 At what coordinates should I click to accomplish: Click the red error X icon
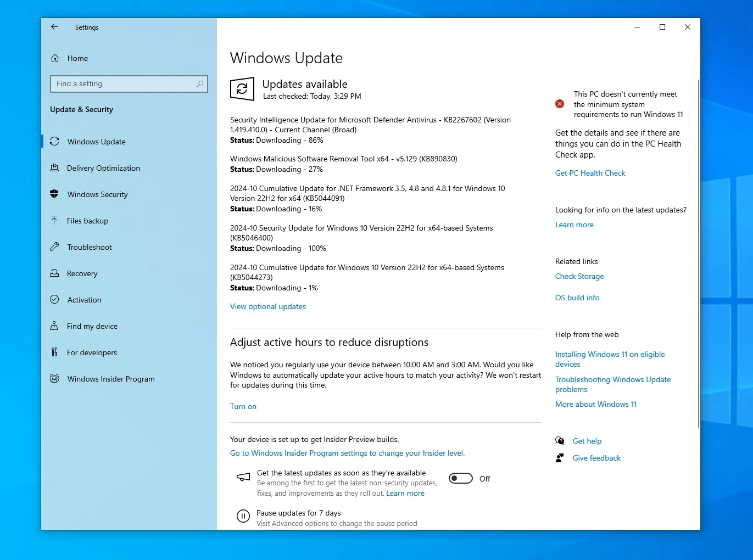(560, 104)
